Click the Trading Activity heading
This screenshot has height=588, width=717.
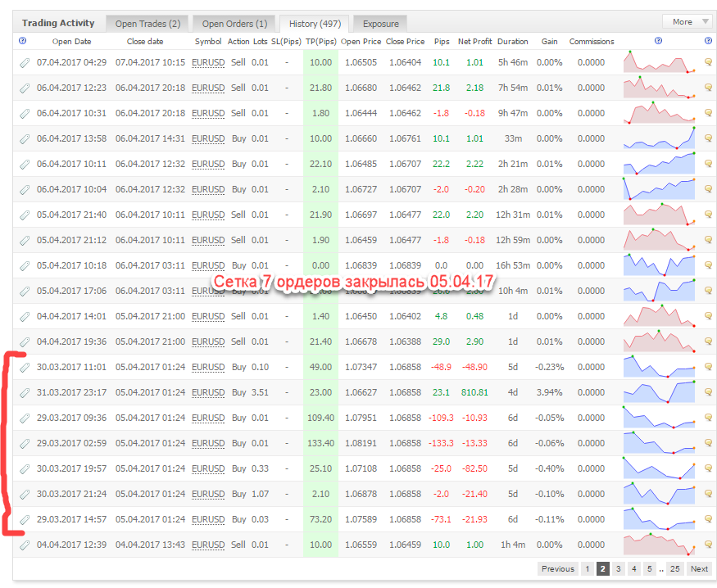click(58, 23)
